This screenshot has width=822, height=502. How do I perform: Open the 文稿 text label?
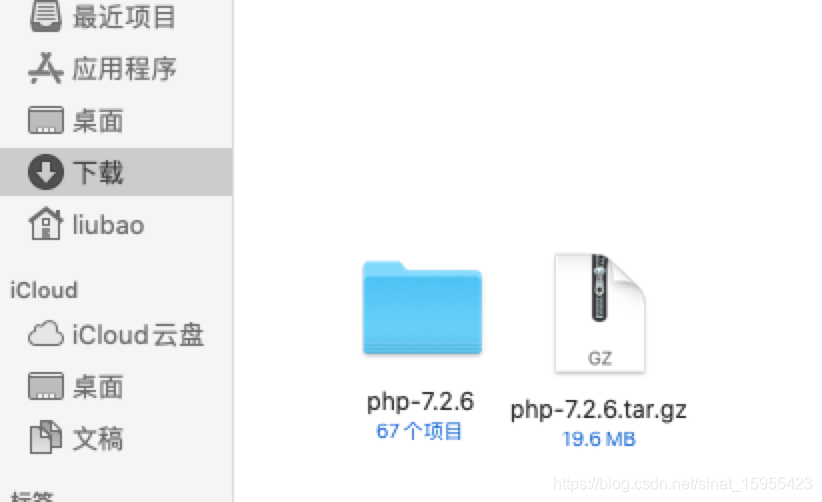[98, 439]
